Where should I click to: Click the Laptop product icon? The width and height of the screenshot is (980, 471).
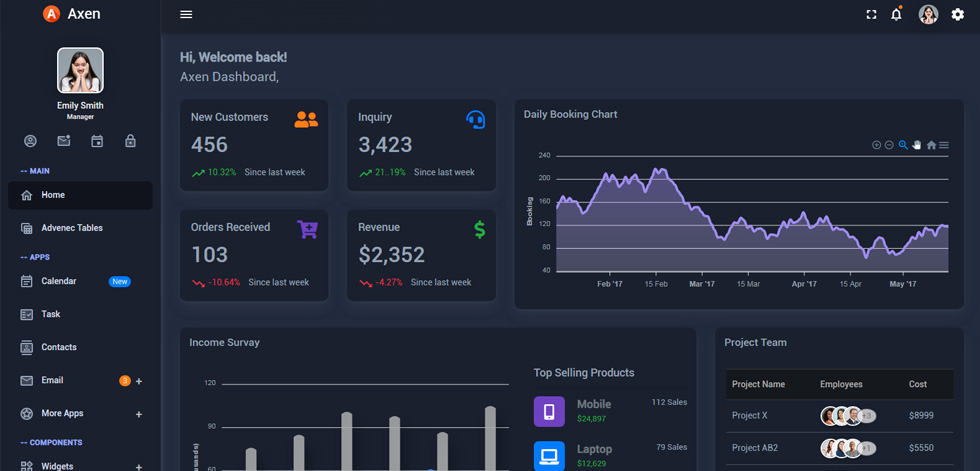[x=549, y=456]
